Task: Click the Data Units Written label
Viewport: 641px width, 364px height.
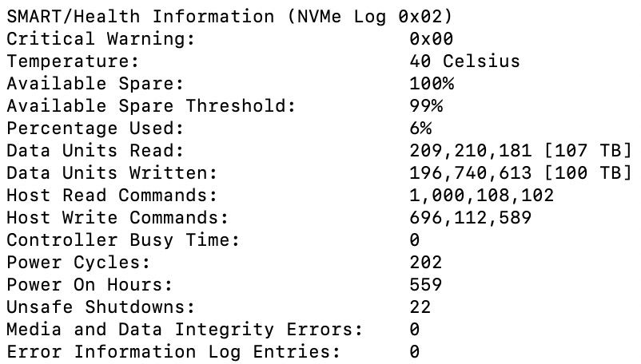Action: pyautogui.click(x=112, y=172)
